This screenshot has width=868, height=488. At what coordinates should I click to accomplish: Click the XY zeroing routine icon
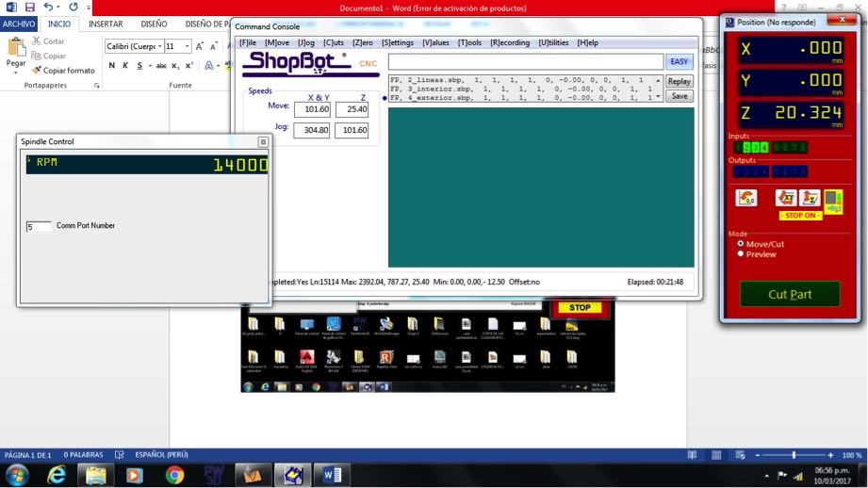point(785,198)
